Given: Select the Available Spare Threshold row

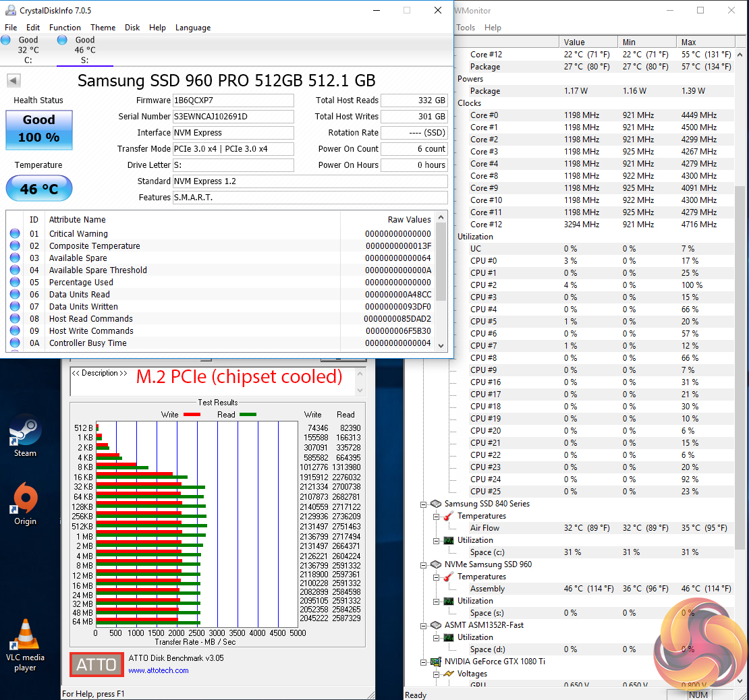Looking at the screenshot, I should coord(221,270).
